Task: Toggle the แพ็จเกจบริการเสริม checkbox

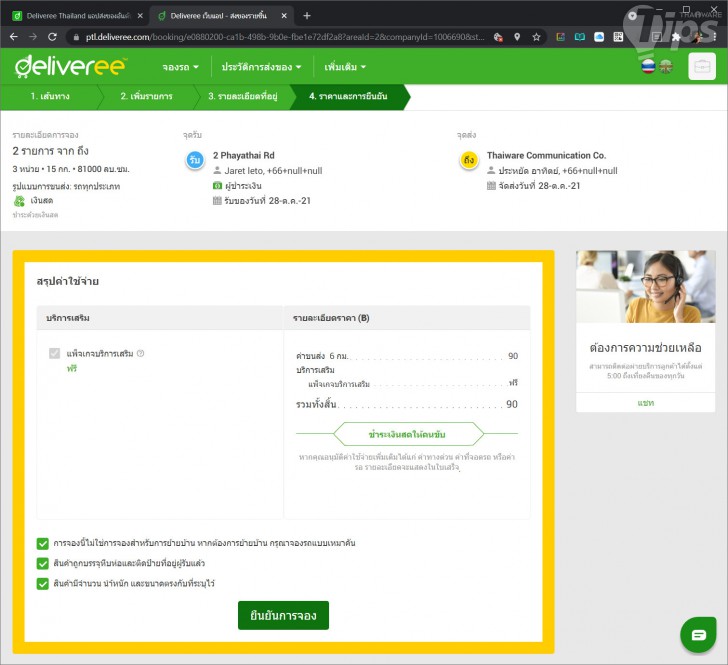Action: [x=55, y=354]
